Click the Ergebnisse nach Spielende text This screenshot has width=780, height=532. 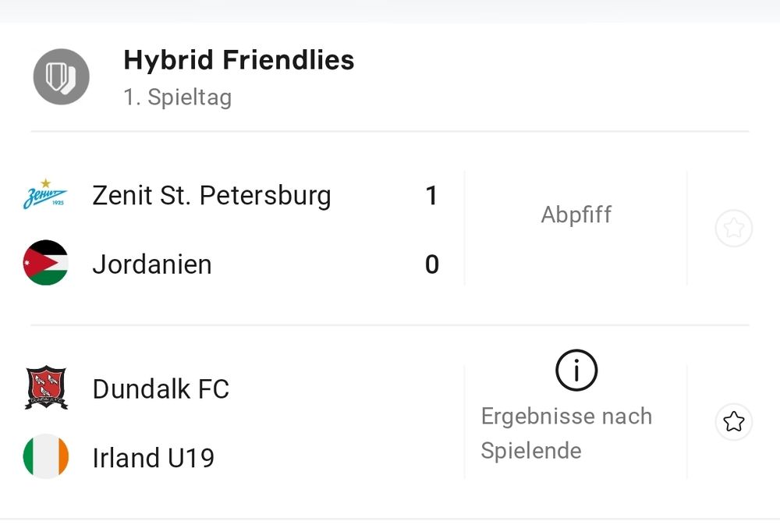(x=565, y=433)
